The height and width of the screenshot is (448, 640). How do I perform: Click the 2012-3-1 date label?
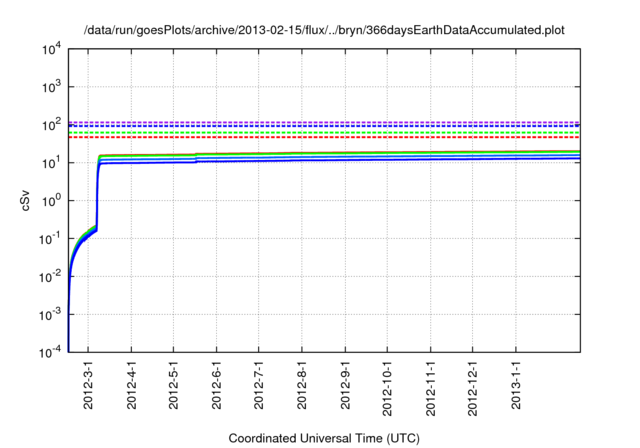point(88,385)
